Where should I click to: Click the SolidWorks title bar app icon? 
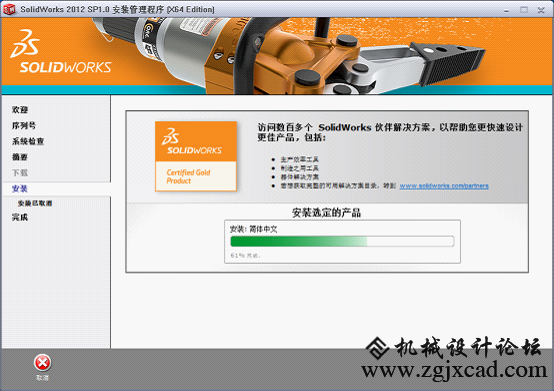(x=9, y=9)
